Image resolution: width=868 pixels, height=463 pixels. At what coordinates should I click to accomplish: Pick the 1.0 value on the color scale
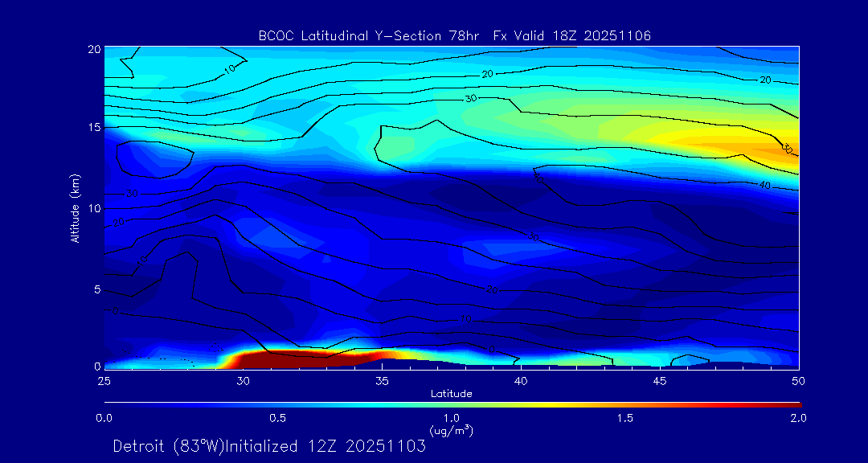451,418
